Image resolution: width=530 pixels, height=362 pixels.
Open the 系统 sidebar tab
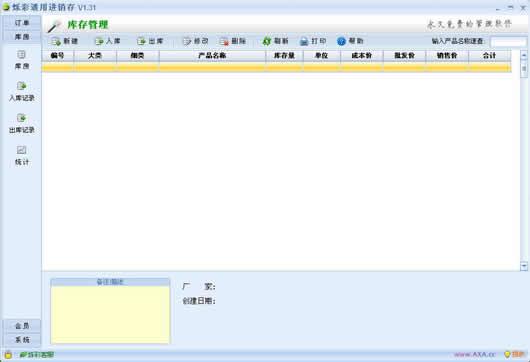point(22,340)
